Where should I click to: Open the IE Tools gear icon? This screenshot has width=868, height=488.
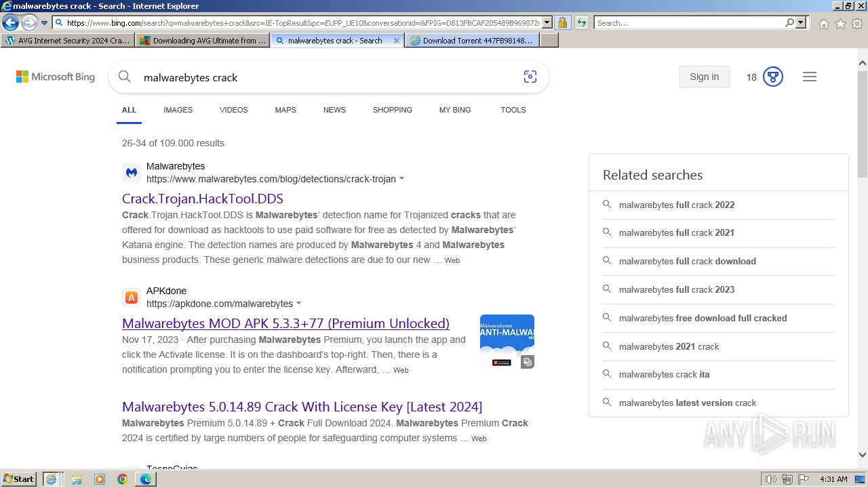pyautogui.click(x=857, y=24)
